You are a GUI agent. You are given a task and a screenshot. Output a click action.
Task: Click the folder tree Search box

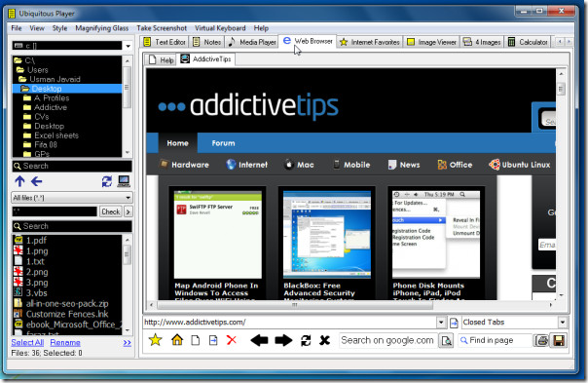(72, 166)
